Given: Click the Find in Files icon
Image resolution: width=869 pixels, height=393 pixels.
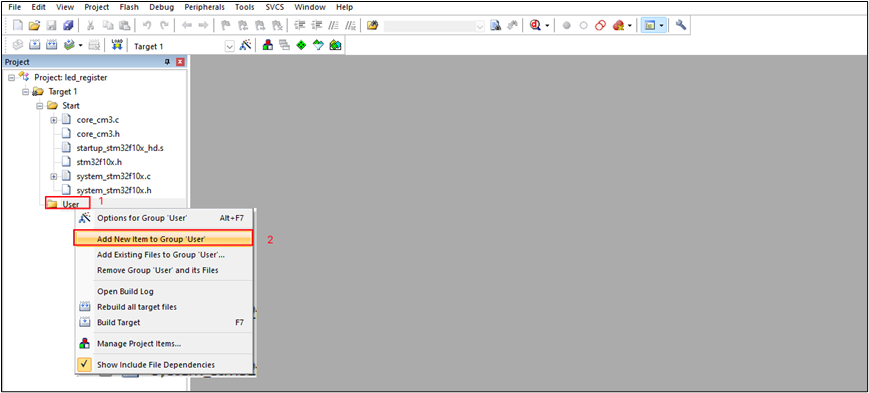Looking at the screenshot, I should pos(373,25).
